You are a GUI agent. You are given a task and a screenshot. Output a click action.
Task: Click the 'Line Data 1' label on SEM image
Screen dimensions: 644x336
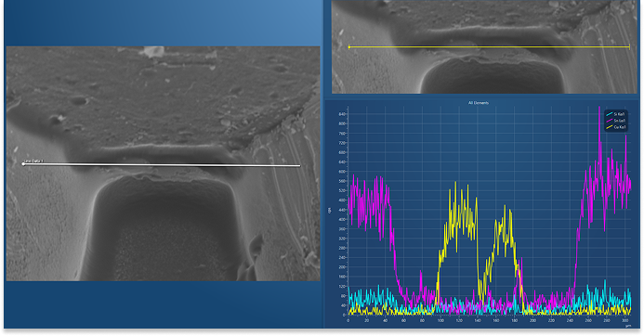(x=33, y=162)
